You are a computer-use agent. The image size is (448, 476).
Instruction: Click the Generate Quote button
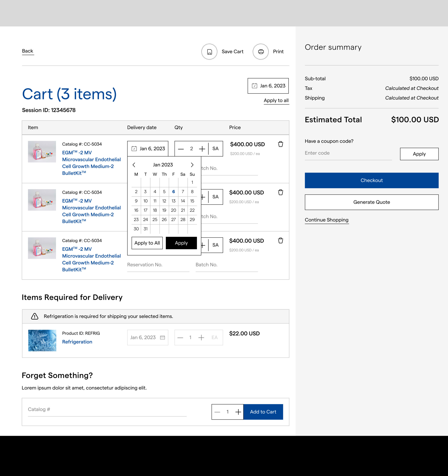click(371, 202)
